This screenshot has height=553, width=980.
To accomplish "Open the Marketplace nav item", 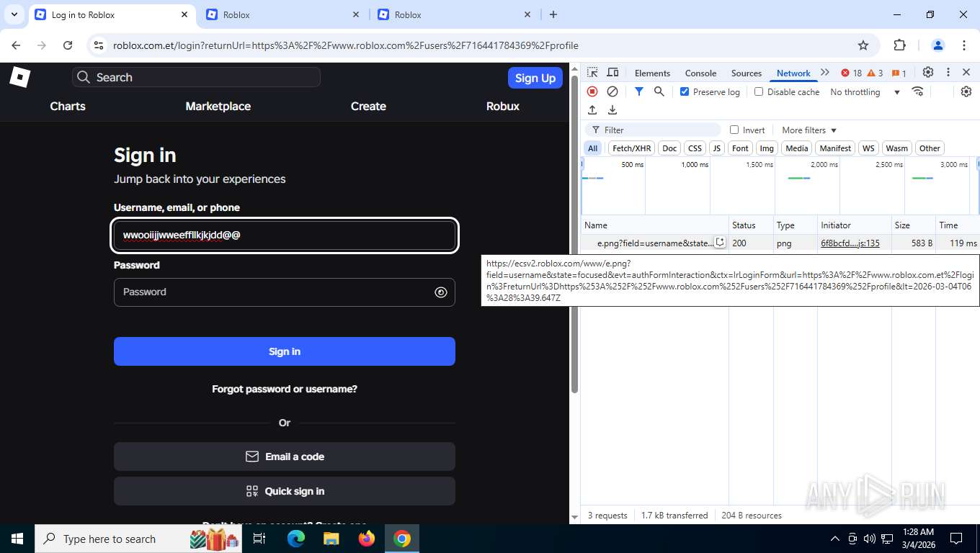I will pyautogui.click(x=218, y=106).
